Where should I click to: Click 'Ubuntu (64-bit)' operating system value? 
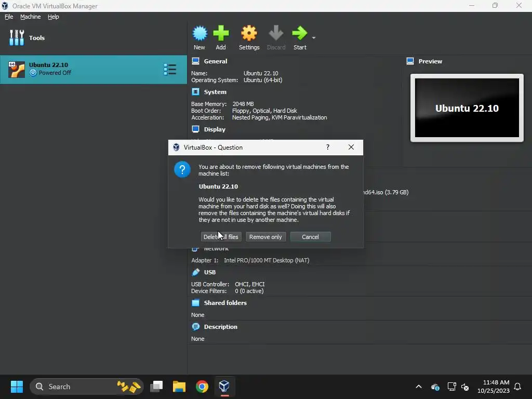pyautogui.click(x=263, y=80)
